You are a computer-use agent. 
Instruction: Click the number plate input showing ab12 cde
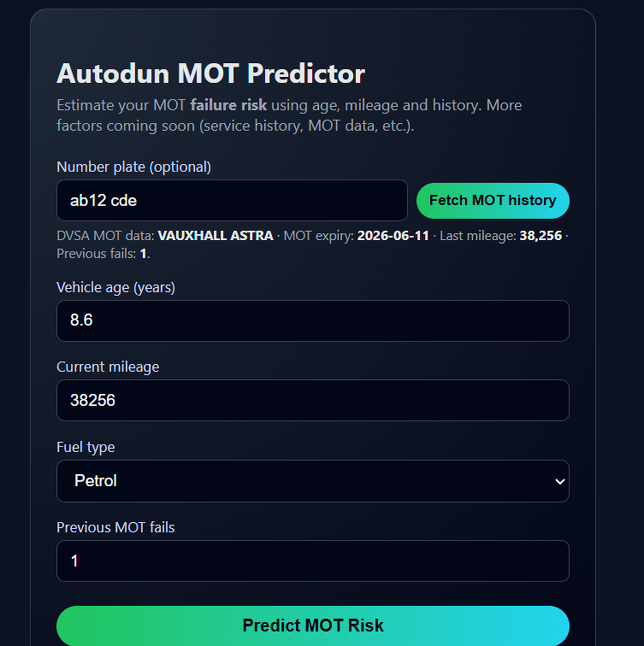232,201
